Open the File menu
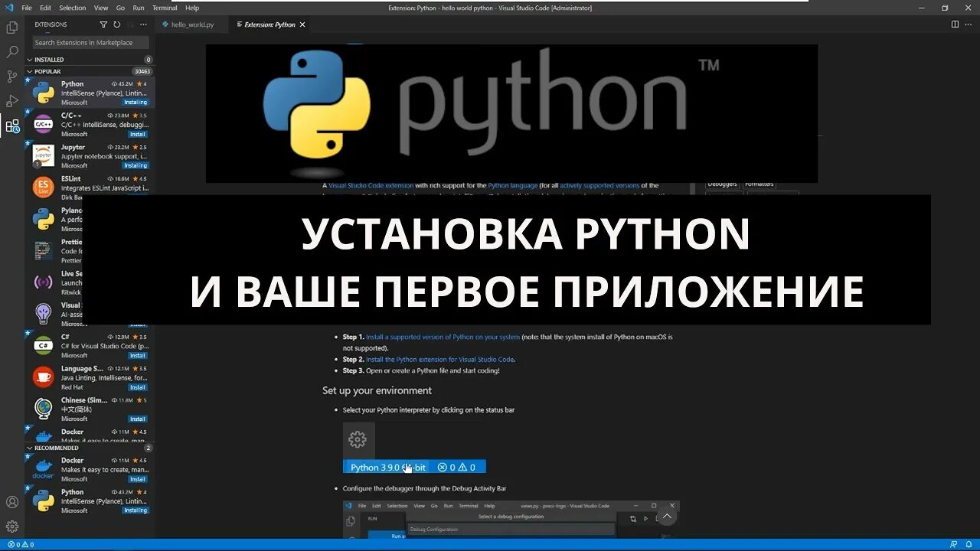Screen dimensions: 980x551 (27, 8)
